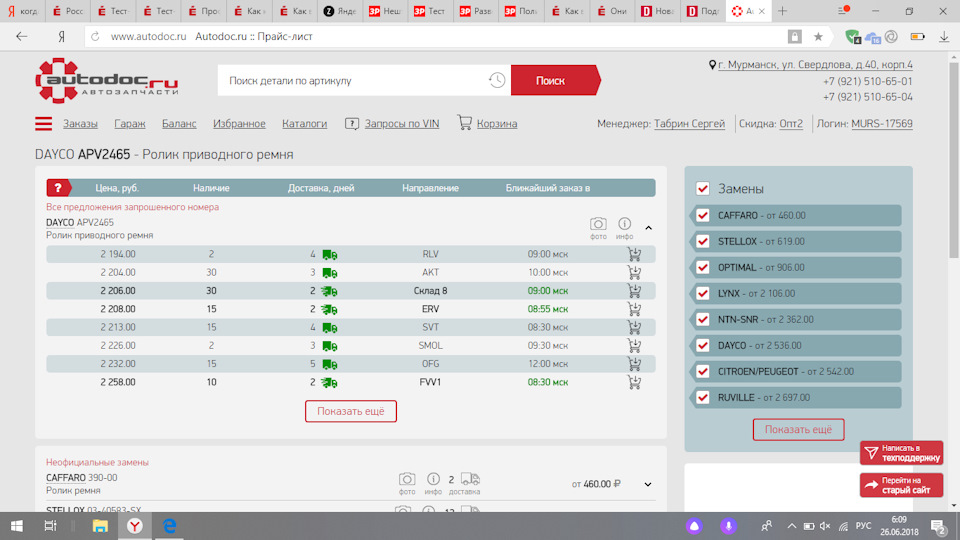Switch to the Яндекс browser tab
The image size is (960, 540).
click(340, 11)
